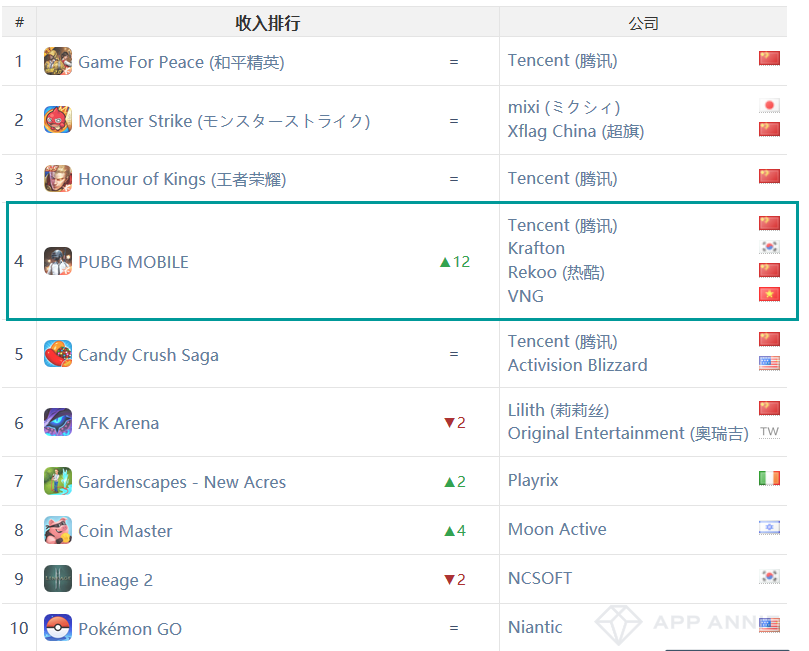Click the Pokémon GO pokeball icon

[58, 628]
